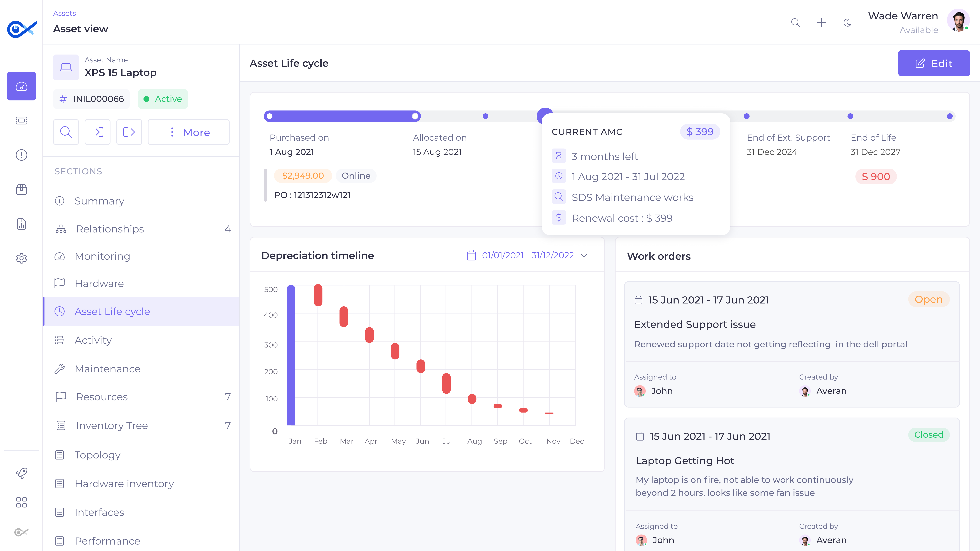Open the tickets icon in left sidebar

(x=21, y=121)
